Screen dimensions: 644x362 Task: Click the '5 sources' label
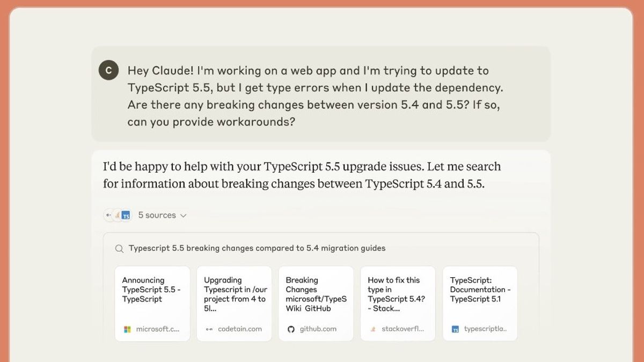[157, 215]
